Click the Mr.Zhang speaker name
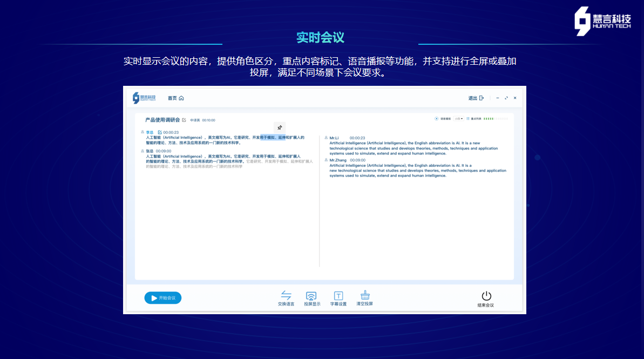Screen dimensions: 644x359 point(337,160)
